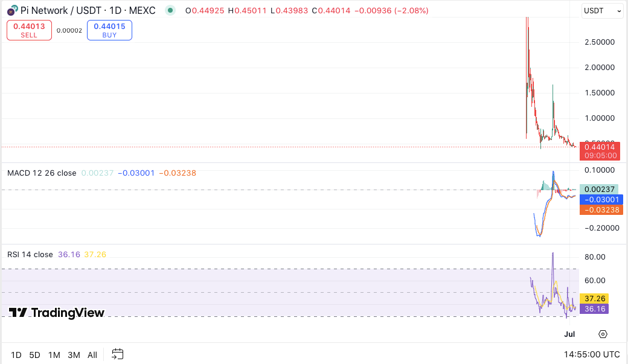Open the USDT currency dropdown
The height and width of the screenshot is (364, 628).
coord(603,11)
